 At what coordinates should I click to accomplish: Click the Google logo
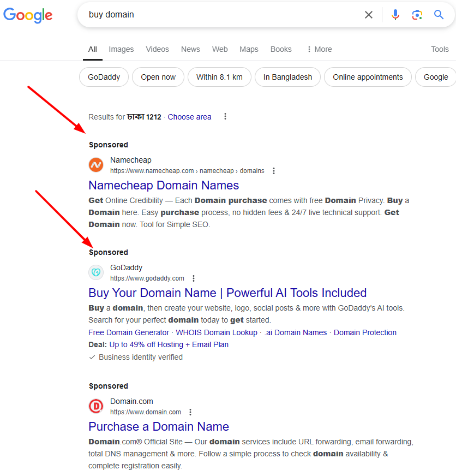point(28,15)
